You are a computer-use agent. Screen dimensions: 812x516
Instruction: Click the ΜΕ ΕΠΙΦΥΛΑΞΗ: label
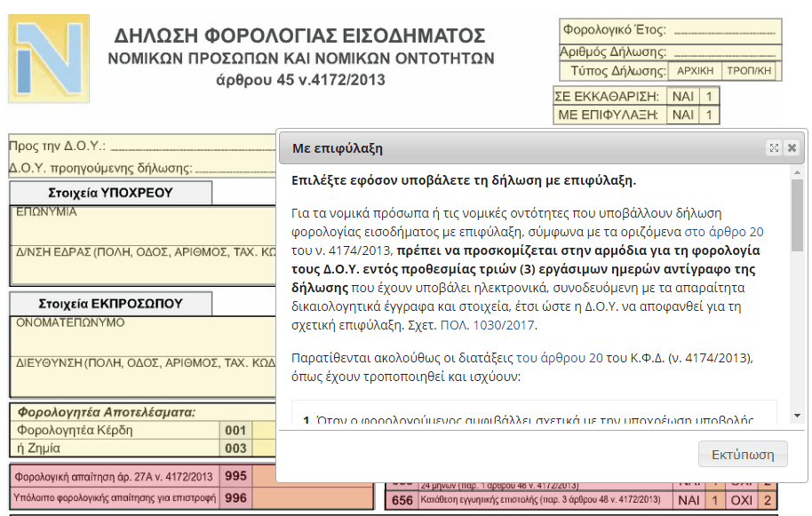(608, 115)
